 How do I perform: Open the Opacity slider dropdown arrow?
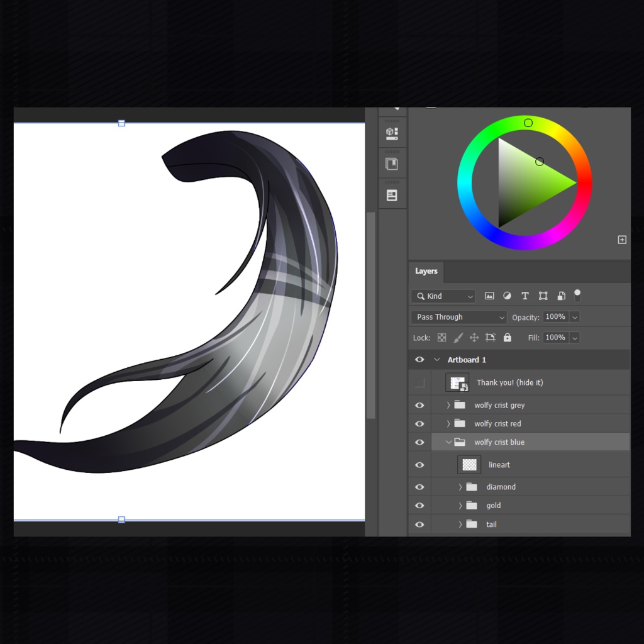click(x=575, y=317)
